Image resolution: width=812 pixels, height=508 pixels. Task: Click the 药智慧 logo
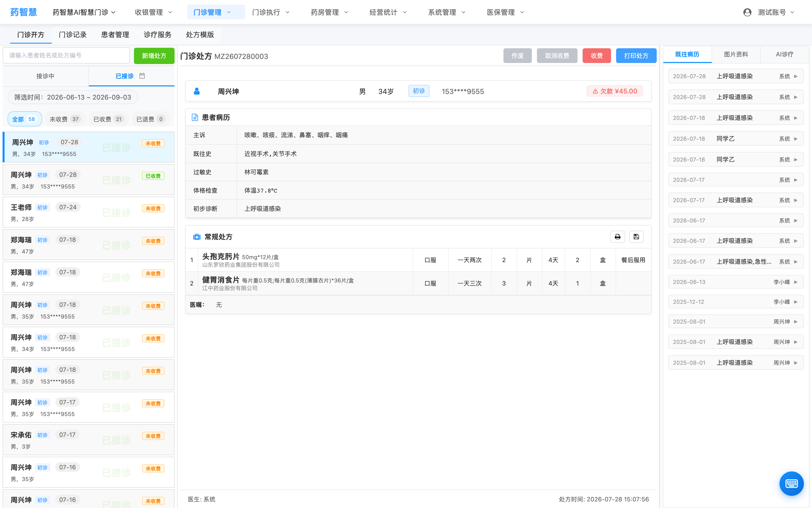[24, 12]
